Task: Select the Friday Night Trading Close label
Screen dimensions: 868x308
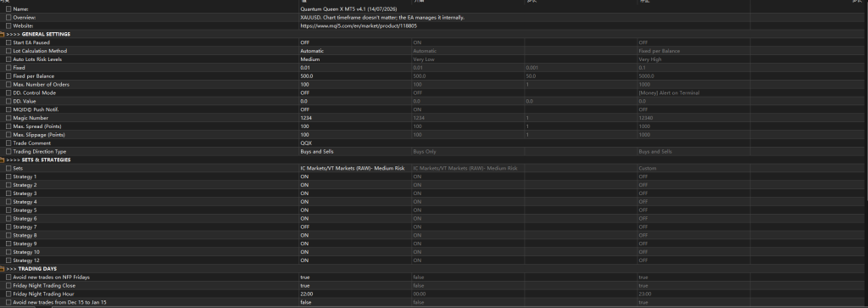Action: [44, 285]
